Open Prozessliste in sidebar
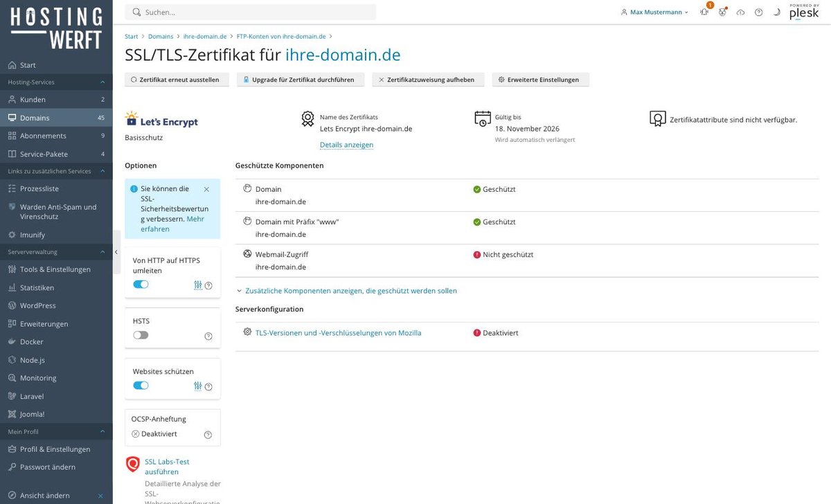This screenshot has width=831, height=504. pyautogui.click(x=56, y=188)
